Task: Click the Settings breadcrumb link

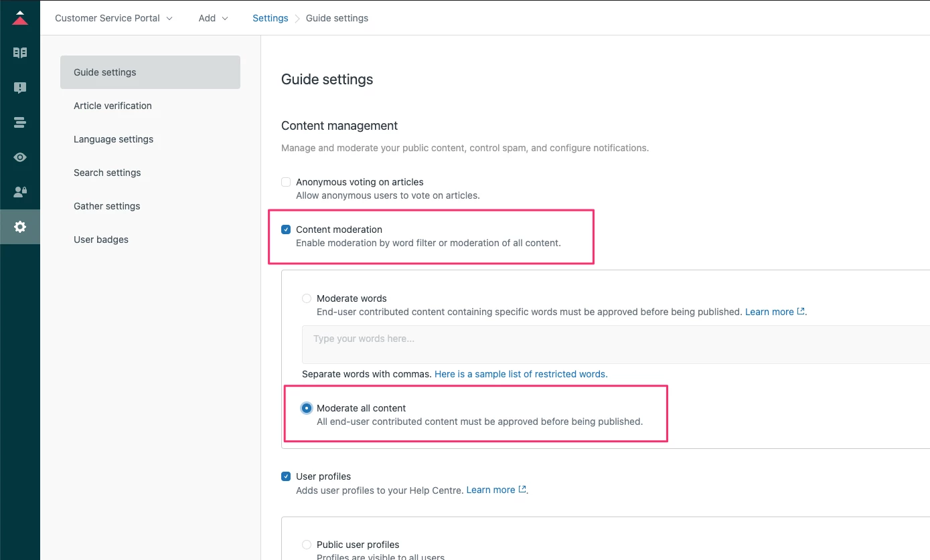Action: (270, 18)
